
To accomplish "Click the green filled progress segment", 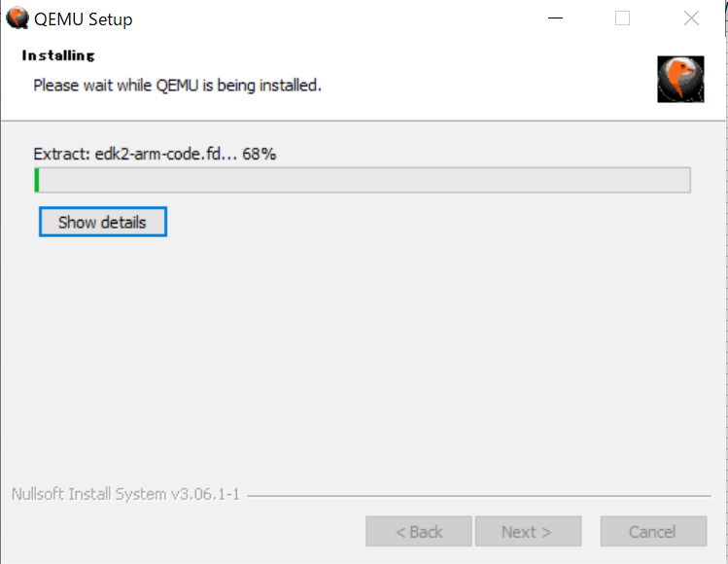I will [x=37, y=180].
